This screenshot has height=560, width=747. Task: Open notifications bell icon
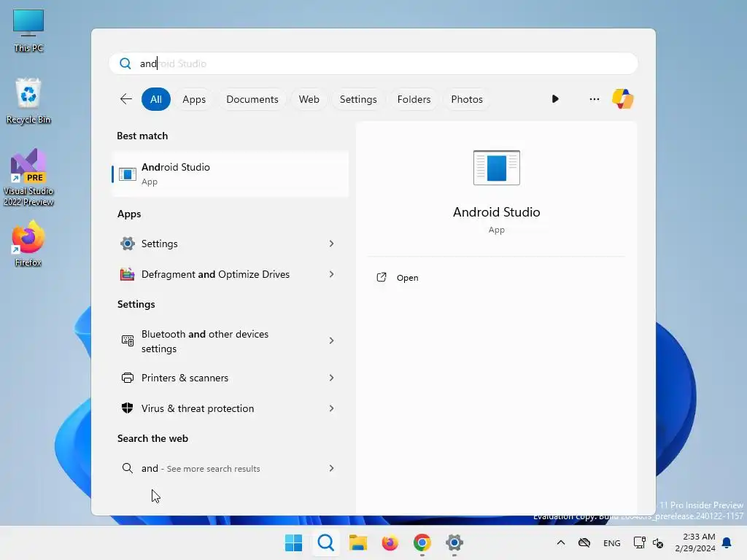727,542
